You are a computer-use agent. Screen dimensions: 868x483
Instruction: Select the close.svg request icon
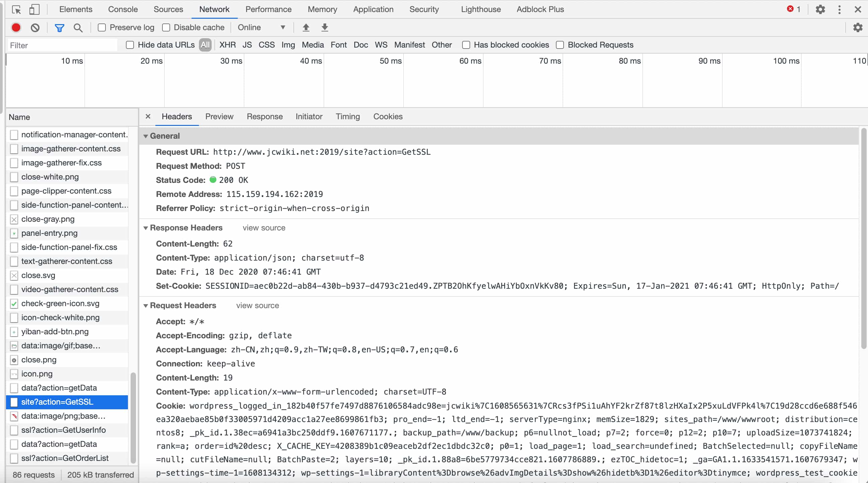click(14, 275)
